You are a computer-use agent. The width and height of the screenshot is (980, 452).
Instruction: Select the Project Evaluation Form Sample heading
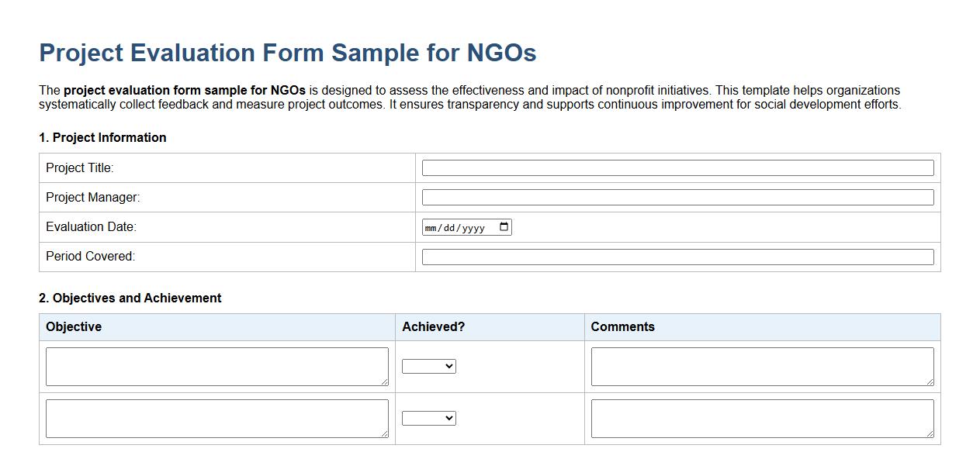click(x=286, y=52)
